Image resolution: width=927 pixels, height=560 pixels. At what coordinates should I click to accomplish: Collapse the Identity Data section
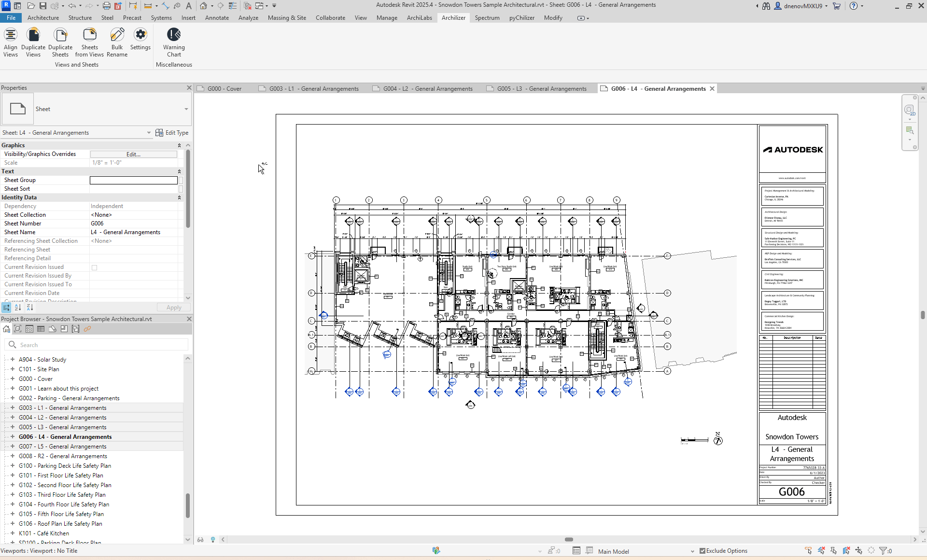pos(179,197)
